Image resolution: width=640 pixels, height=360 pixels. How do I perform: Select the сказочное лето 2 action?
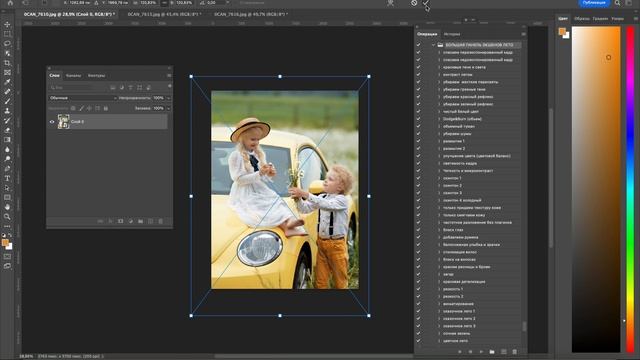[459, 318]
